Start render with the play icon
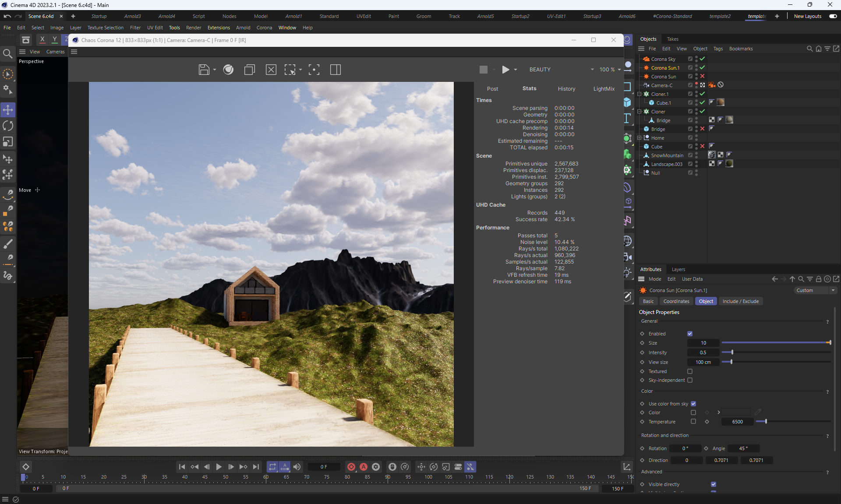 pyautogui.click(x=505, y=70)
